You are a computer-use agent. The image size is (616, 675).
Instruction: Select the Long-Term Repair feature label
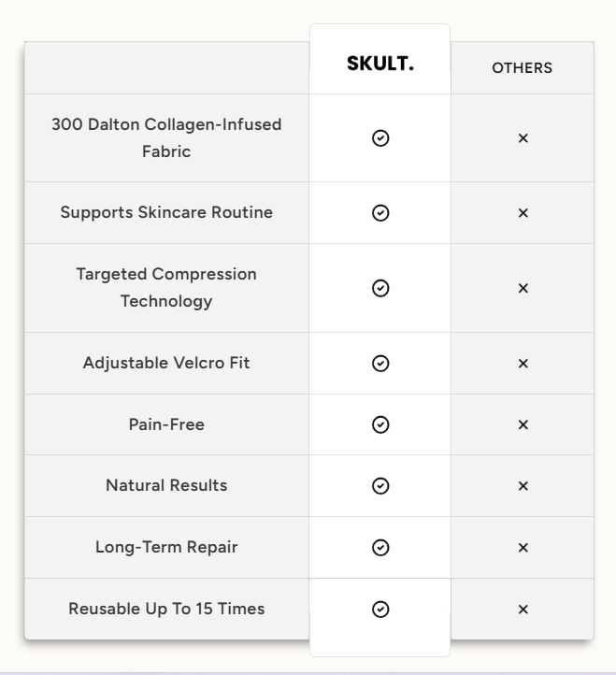166,547
